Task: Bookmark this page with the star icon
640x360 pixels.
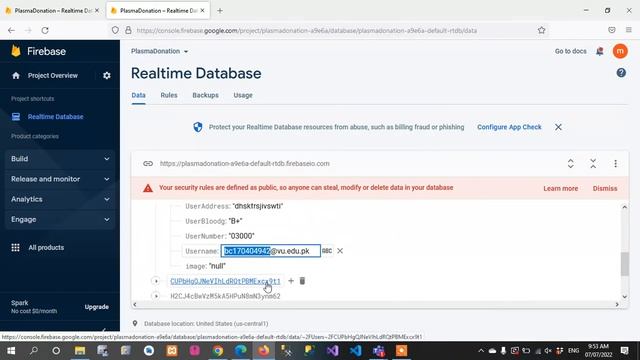Action: point(541,30)
